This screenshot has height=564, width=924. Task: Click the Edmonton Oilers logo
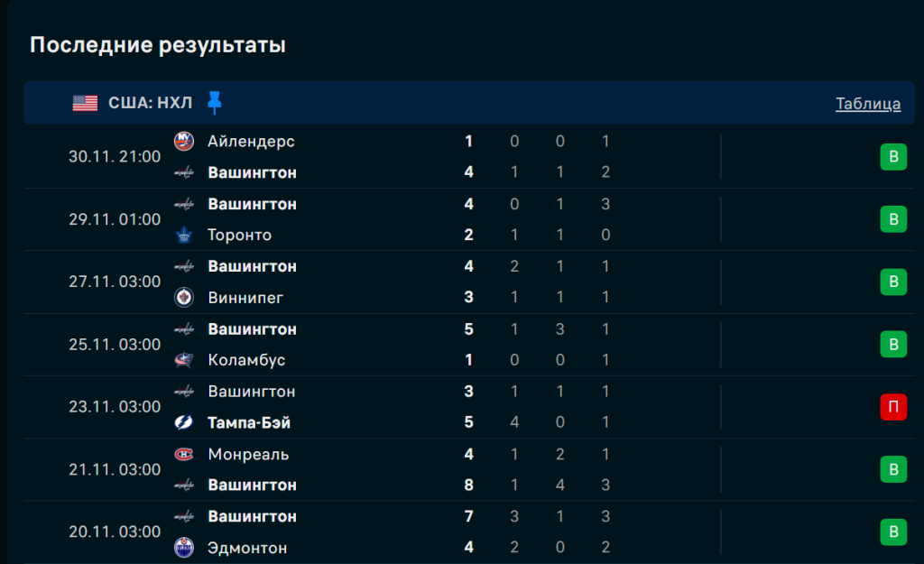click(184, 548)
